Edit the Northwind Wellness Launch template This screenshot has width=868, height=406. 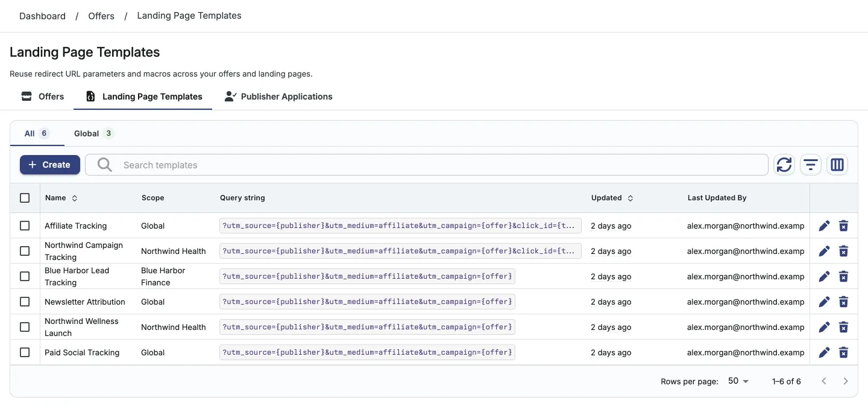(x=824, y=327)
